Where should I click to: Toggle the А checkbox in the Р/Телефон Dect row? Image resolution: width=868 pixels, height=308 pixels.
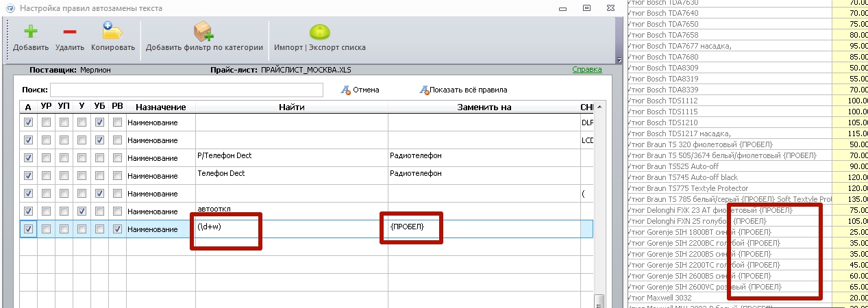pyautogui.click(x=28, y=158)
